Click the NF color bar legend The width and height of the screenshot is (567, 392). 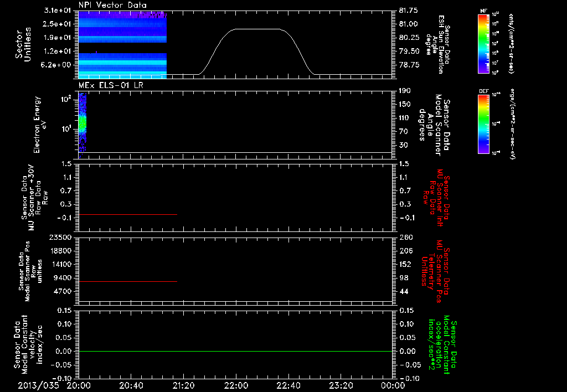coord(484,43)
